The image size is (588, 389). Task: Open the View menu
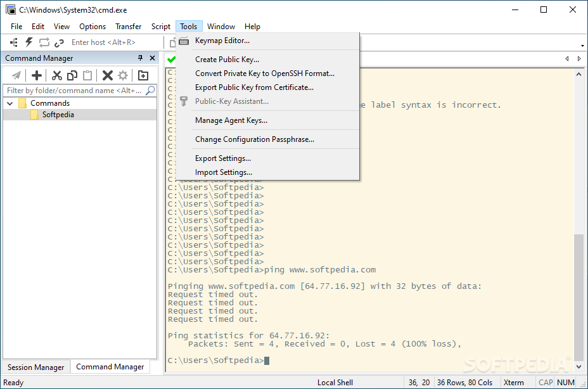pos(61,27)
